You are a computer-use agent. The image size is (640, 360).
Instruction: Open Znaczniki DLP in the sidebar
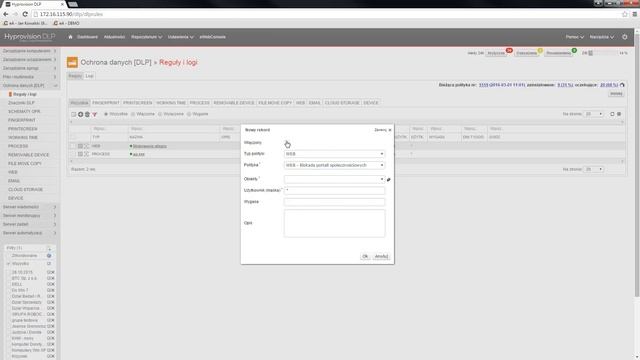pyautogui.click(x=22, y=103)
